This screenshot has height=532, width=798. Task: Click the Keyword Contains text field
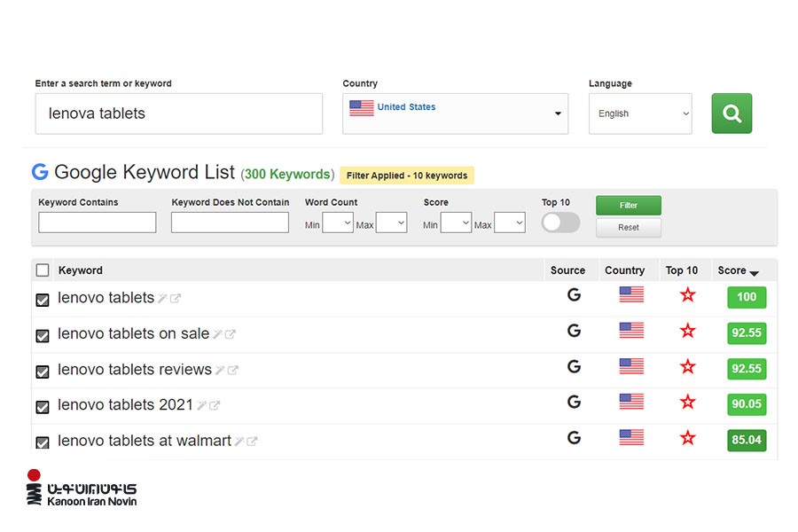tap(98, 223)
